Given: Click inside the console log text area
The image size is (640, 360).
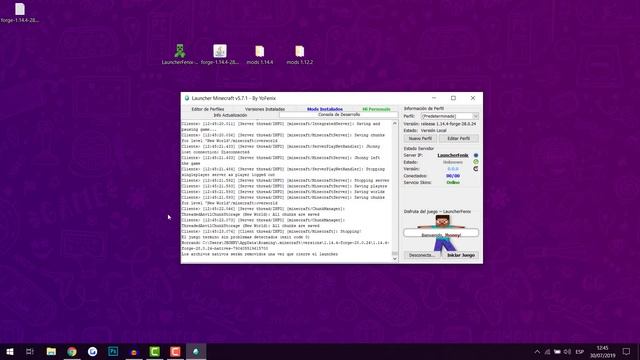Looking at the screenshot, I should pos(286,191).
